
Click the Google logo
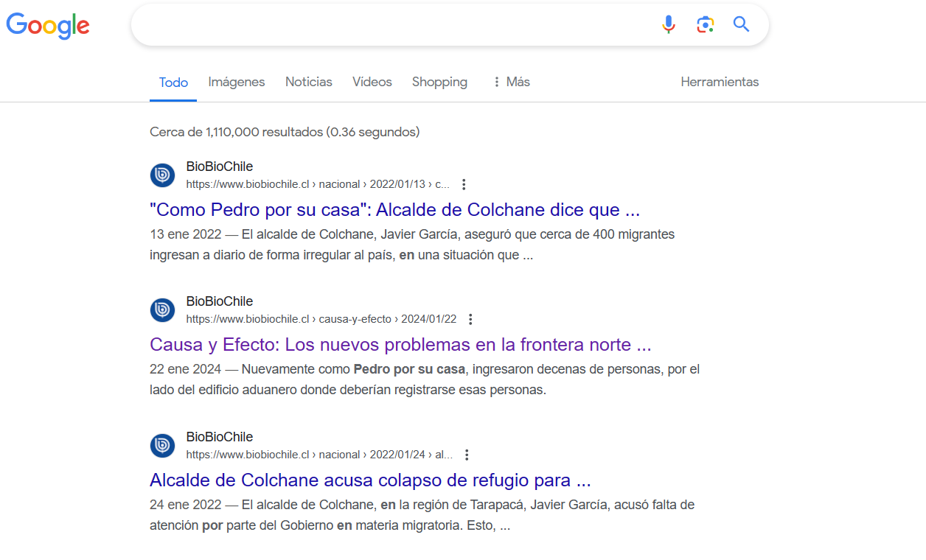tap(48, 25)
